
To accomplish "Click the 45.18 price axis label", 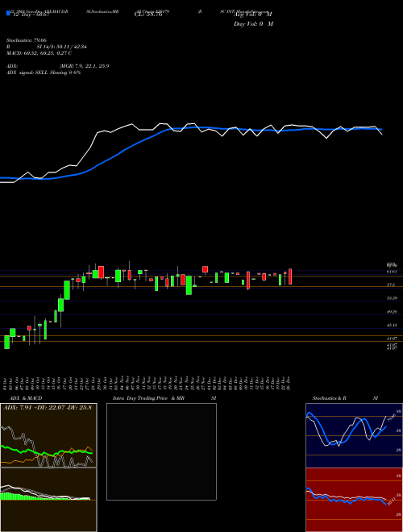I will click(x=393, y=325).
